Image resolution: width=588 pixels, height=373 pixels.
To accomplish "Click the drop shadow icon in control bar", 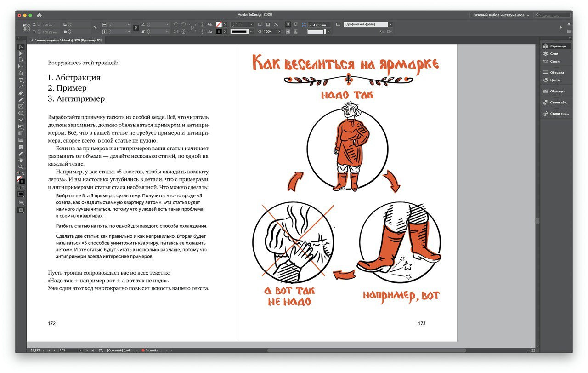I will pos(267,24).
